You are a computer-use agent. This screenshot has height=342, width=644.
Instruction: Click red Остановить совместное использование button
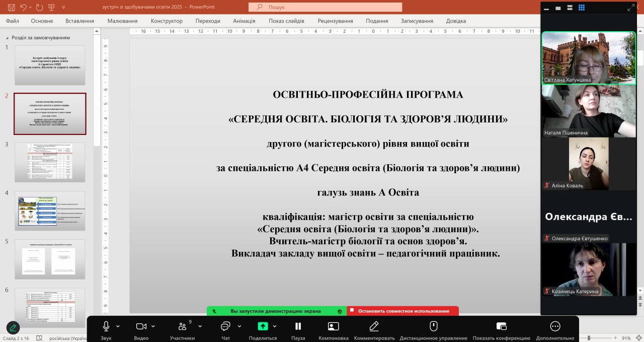(402, 311)
